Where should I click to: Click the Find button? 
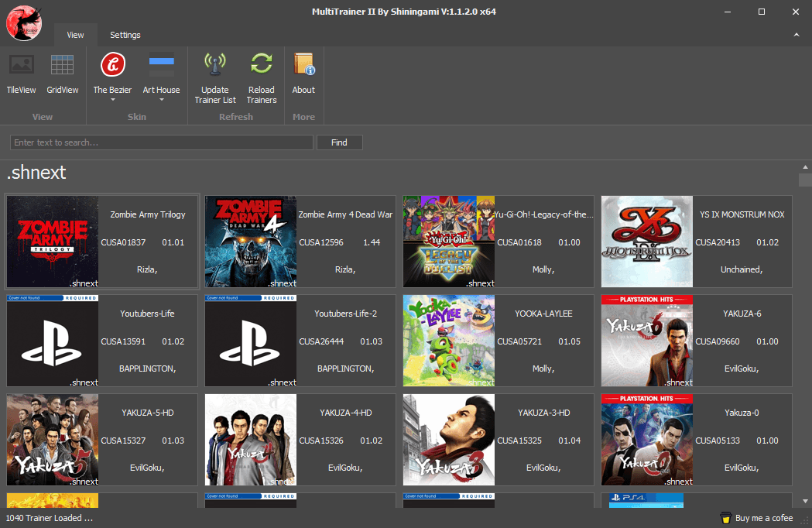[x=339, y=142]
